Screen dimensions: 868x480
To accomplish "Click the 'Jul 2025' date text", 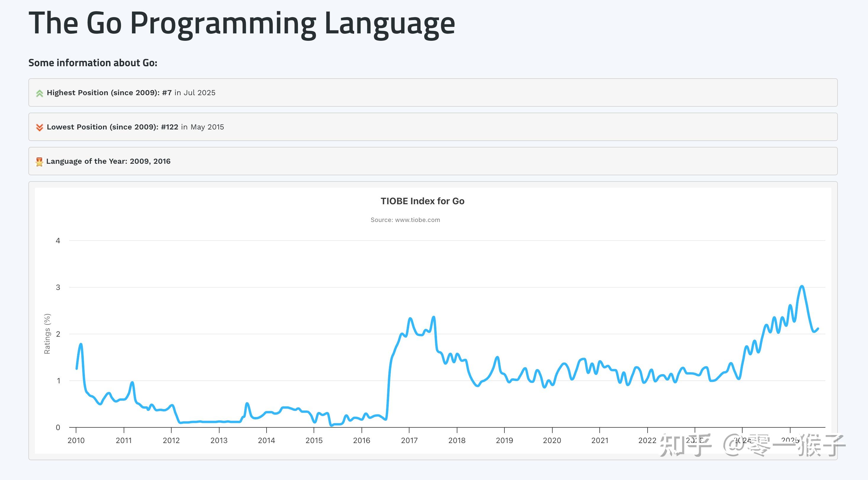I will [199, 93].
